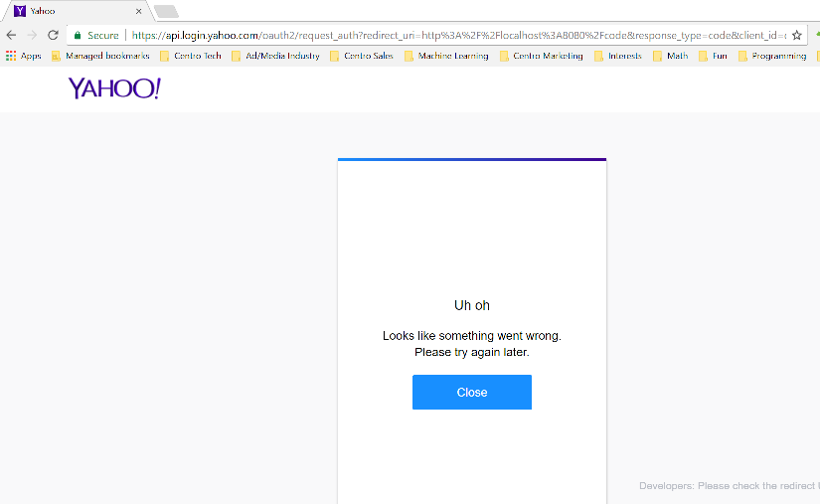Open the Managed bookmarks folder
This screenshot has height=504, width=820.
click(x=101, y=56)
